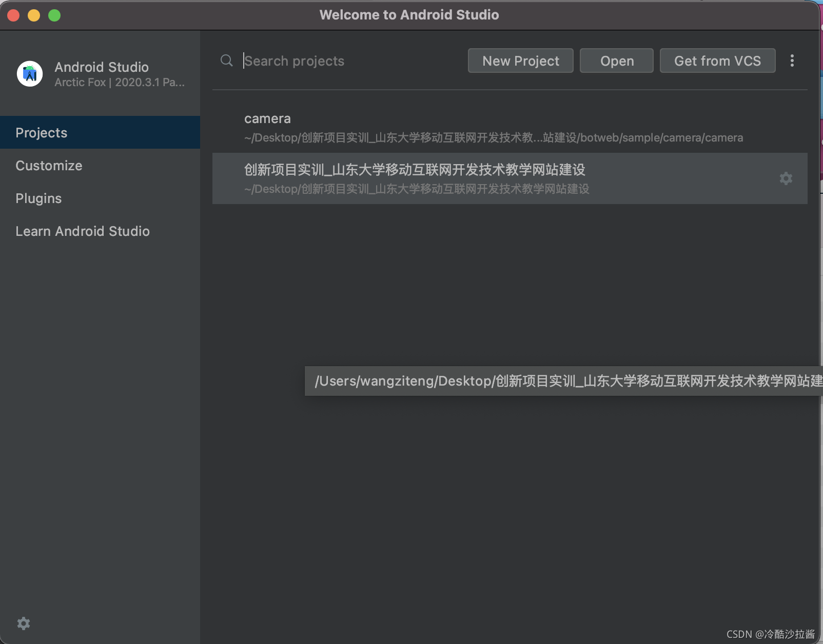The height and width of the screenshot is (644, 823).
Task: Switch to the Customize tab
Action: point(100,165)
